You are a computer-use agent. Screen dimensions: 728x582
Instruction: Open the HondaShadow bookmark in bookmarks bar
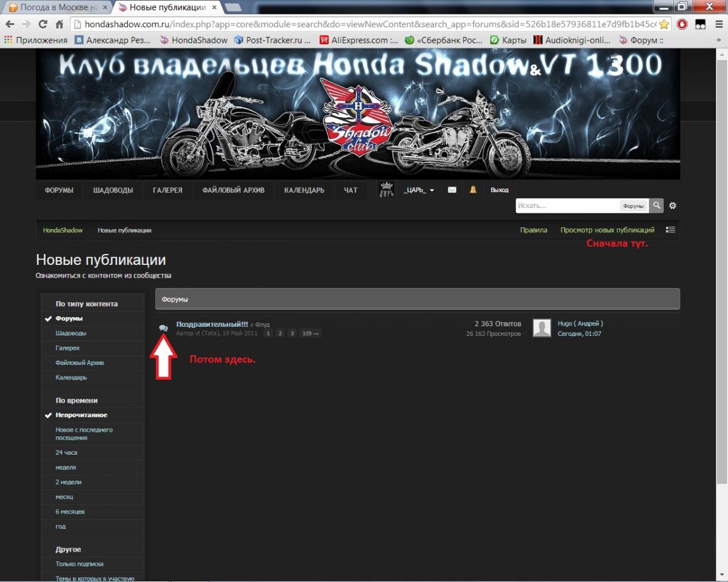click(x=194, y=40)
